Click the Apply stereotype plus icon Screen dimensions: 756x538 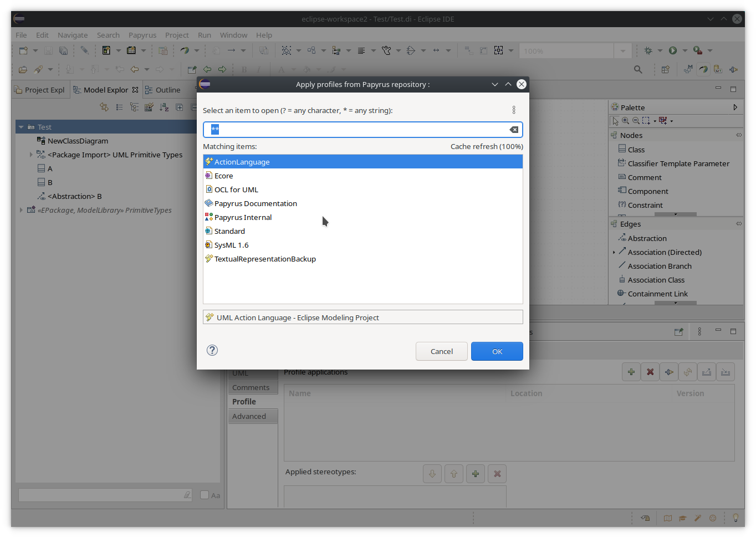pos(476,474)
